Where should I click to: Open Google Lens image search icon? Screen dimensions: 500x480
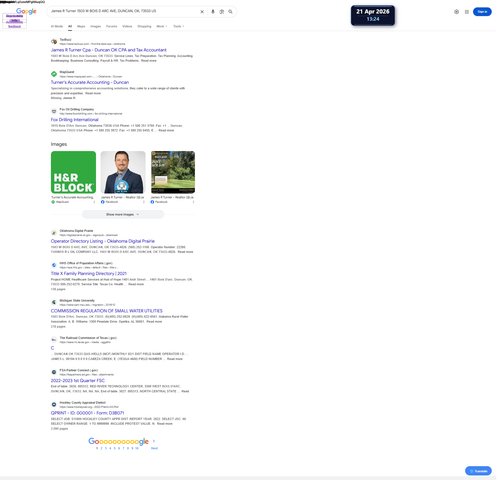tap(222, 12)
